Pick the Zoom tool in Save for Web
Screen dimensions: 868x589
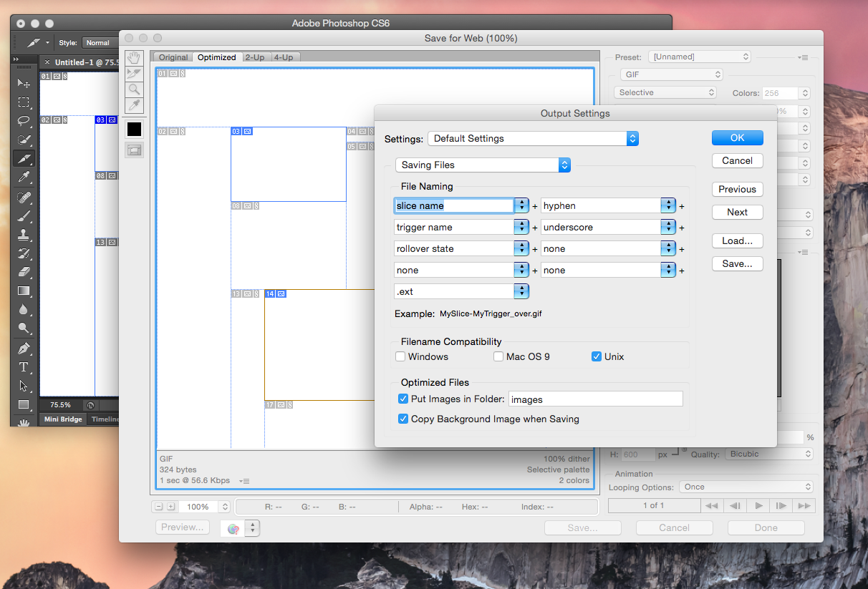click(x=134, y=89)
